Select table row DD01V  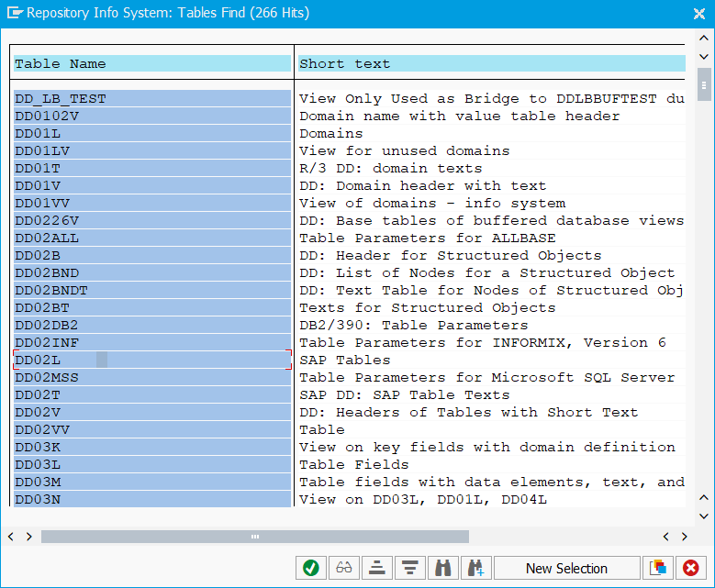[151, 185]
